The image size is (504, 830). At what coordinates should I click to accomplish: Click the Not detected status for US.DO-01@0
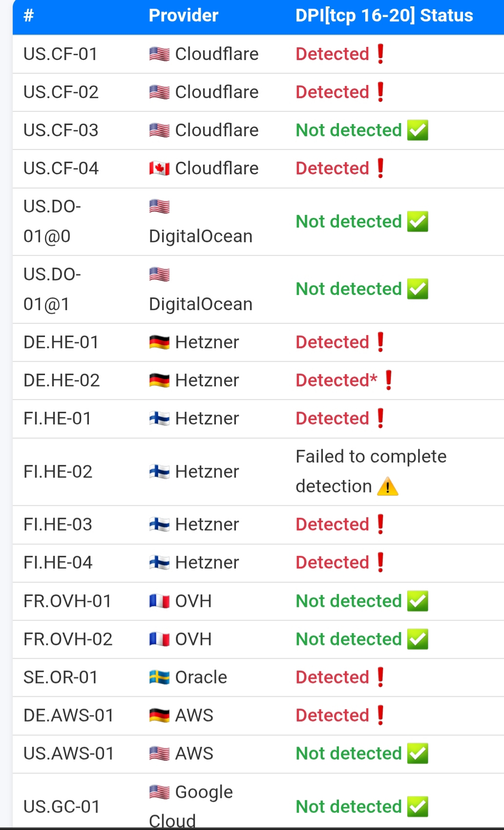[x=349, y=222]
